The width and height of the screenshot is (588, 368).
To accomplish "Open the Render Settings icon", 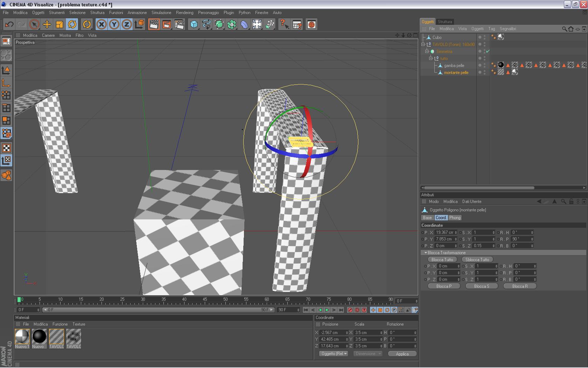I will click(179, 25).
